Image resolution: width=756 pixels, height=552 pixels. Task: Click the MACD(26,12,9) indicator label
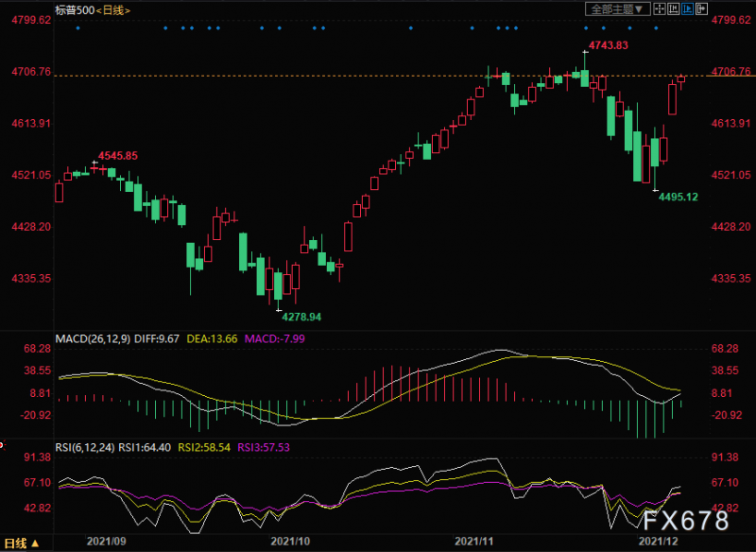tap(93, 339)
